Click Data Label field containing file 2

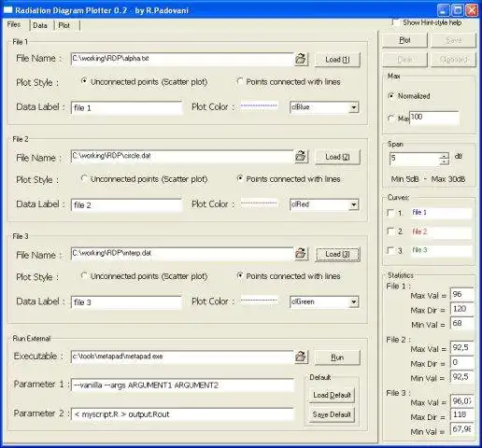pos(126,205)
